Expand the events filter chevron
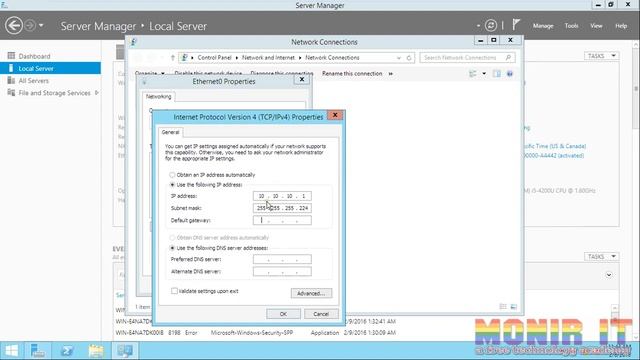640x360 pixels. point(609,275)
